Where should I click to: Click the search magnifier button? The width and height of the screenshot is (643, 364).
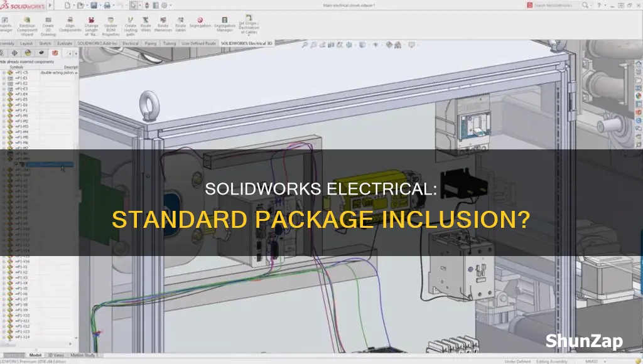click(x=585, y=5)
